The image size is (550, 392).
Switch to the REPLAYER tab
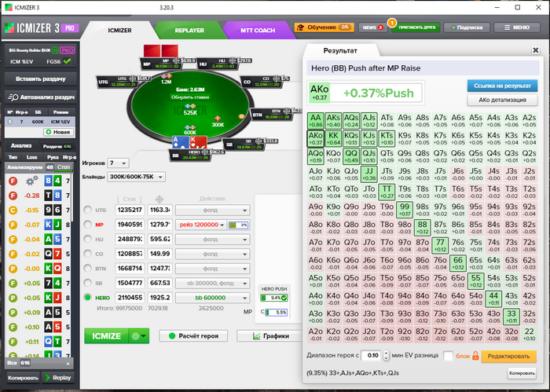[189, 31]
